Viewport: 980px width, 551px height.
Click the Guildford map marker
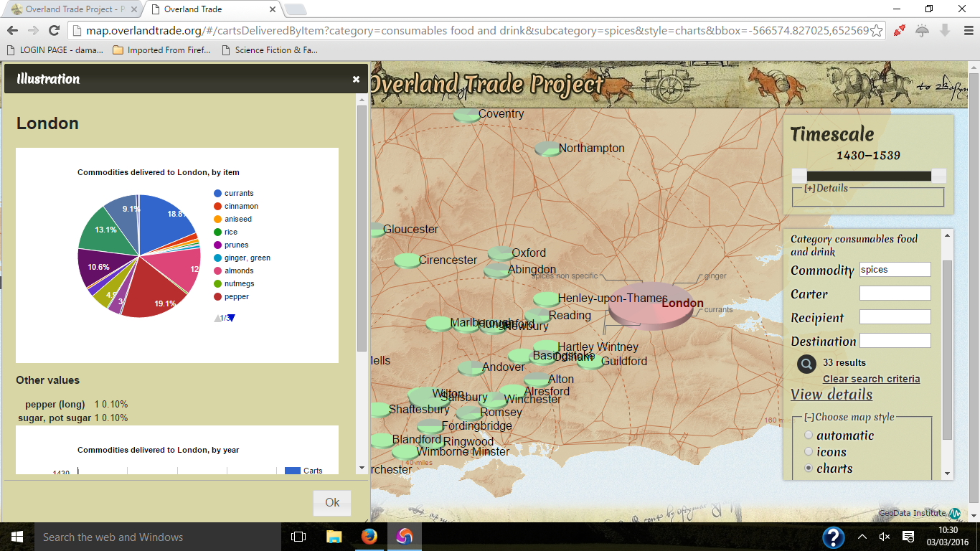590,362
